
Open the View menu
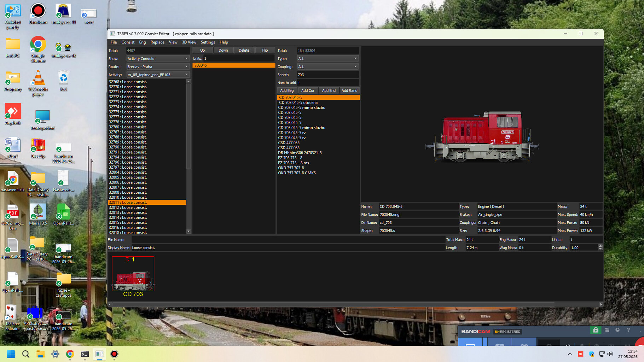[173, 42]
